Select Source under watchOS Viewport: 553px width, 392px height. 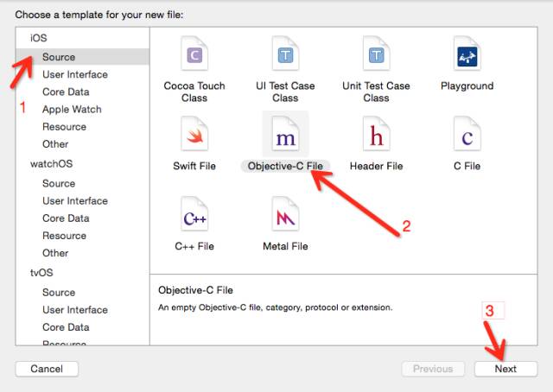[59, 183]
